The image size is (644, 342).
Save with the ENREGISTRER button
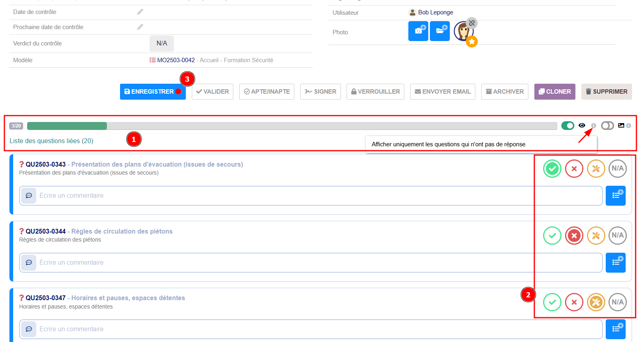153,92
